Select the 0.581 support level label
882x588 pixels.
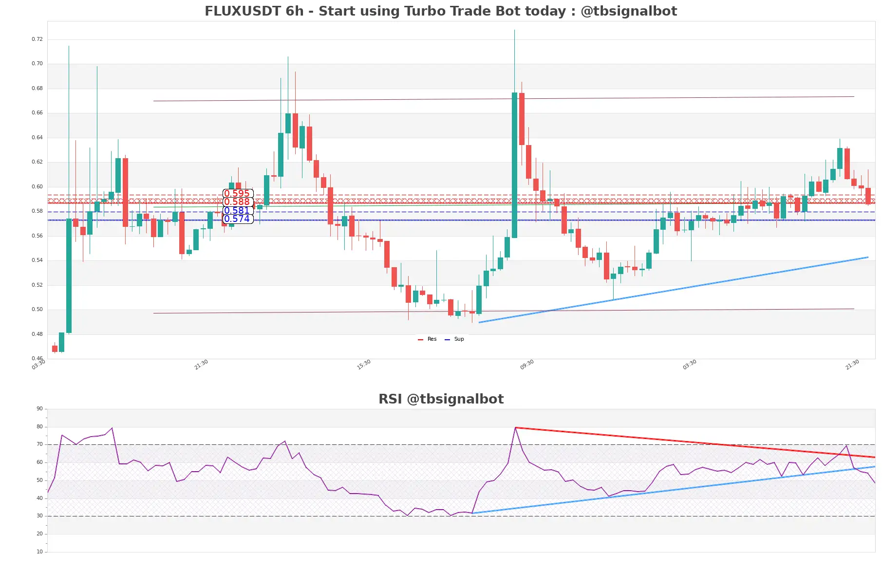[x=238, y=210]
